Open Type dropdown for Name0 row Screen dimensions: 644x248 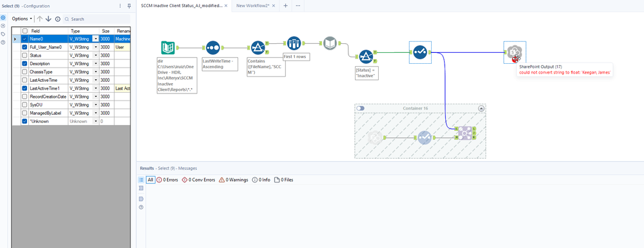[x=96, y=39]
